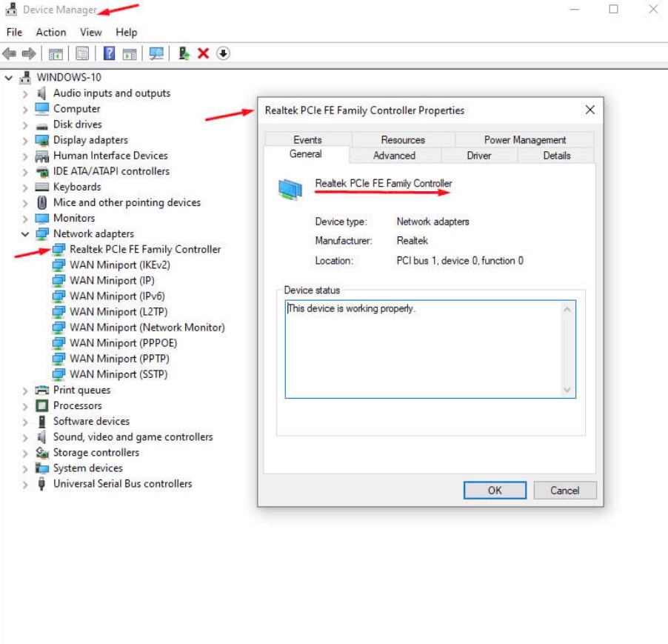Expand the Display adapters chevron
This screenshot has width=668, height=644.
tap(25, 141)
